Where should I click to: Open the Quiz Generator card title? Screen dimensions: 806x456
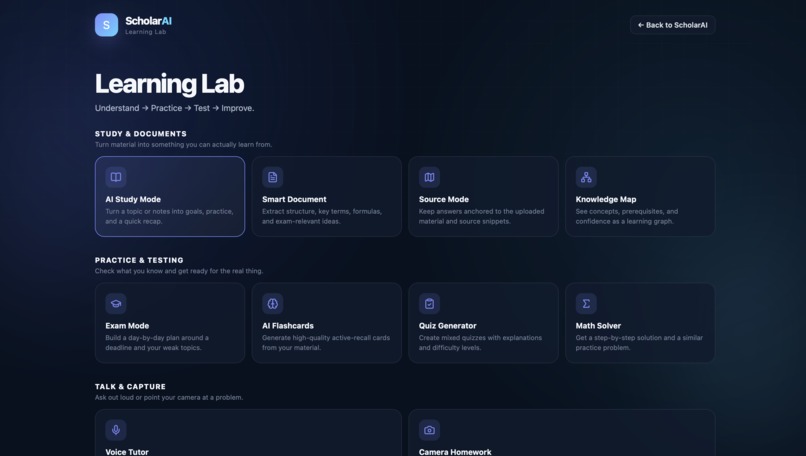(447, 325)
